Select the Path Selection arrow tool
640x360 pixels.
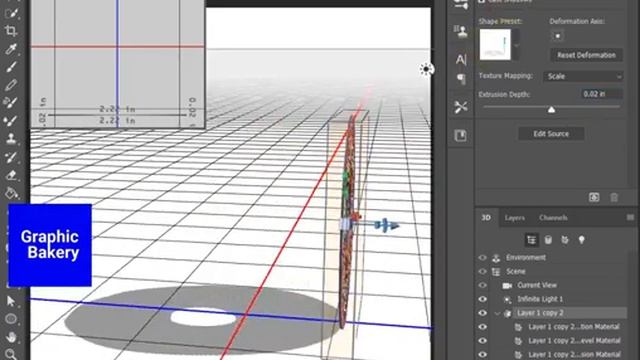11,301
